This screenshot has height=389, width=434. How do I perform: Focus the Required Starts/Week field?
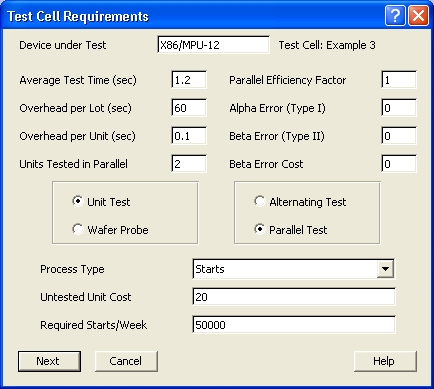(294, 325)
